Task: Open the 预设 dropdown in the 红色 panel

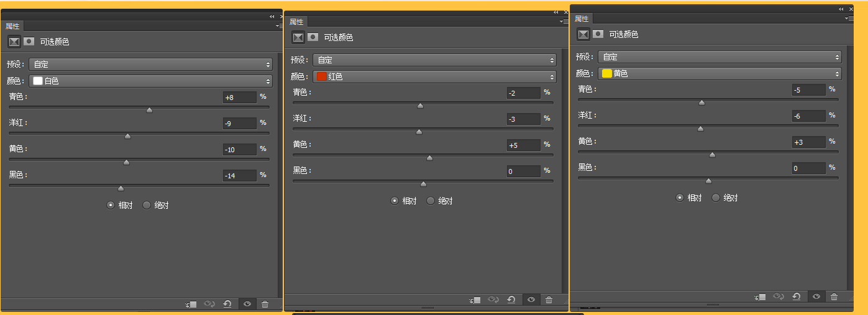Action: (x=435, y=60)
